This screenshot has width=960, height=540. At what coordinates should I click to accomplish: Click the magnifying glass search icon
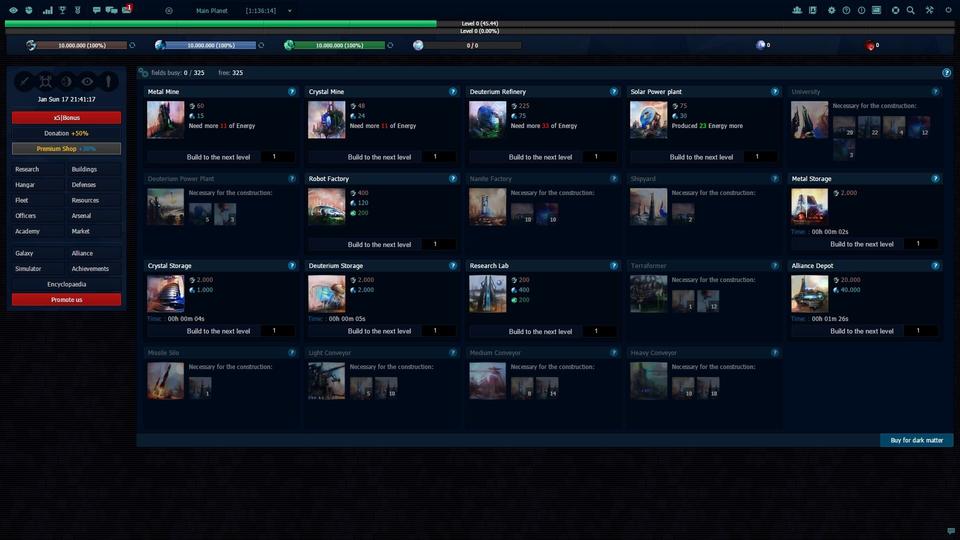point(910,10)
